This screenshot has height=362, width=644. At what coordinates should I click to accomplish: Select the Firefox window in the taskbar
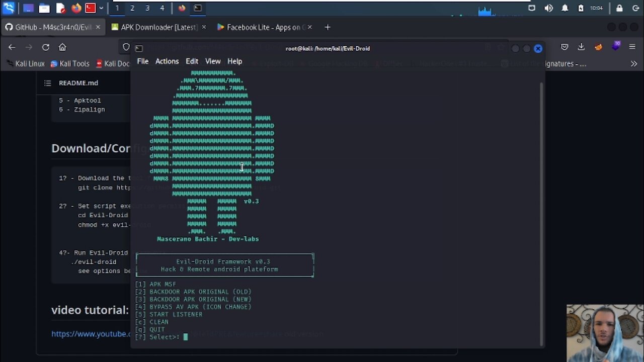[182, 8]
